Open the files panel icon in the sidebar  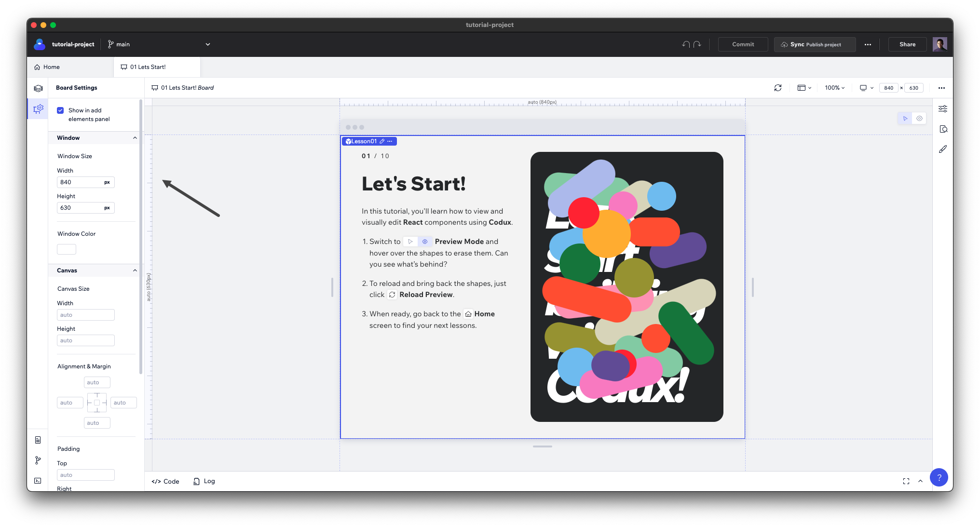[x=38, y=440]
